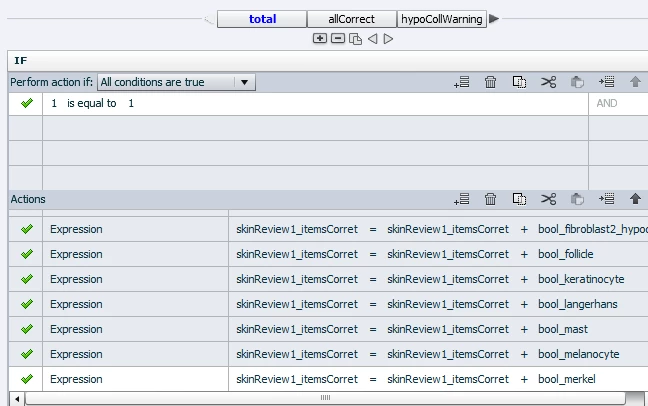
Task: Add a new decision tab with plus icon
Action: 319,38
